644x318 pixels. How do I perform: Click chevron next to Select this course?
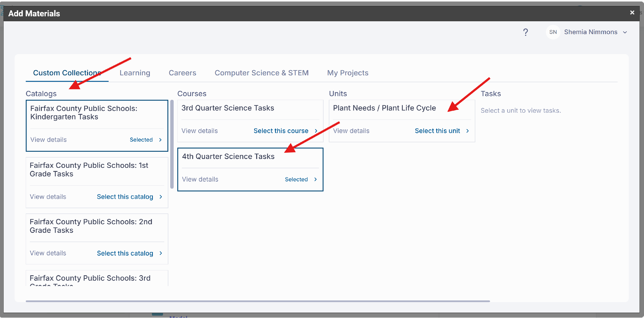[x=316, y=131]
